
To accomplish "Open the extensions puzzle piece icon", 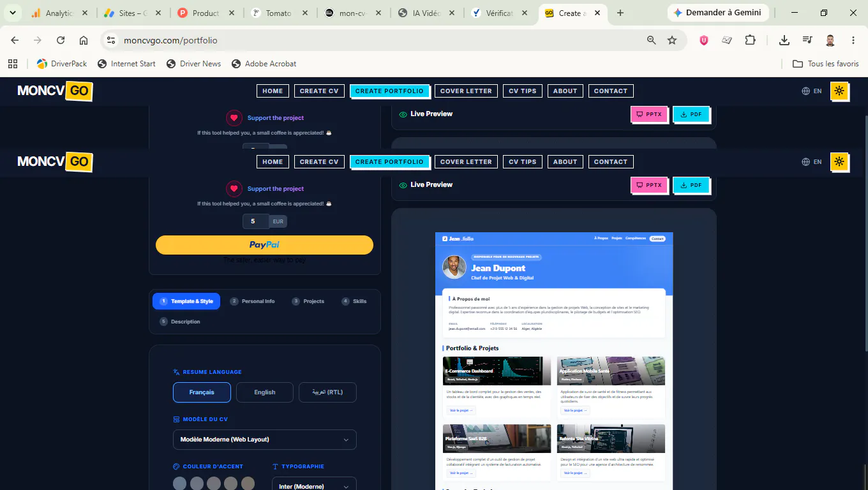I will pyautogui.click(x=750, y=40).
